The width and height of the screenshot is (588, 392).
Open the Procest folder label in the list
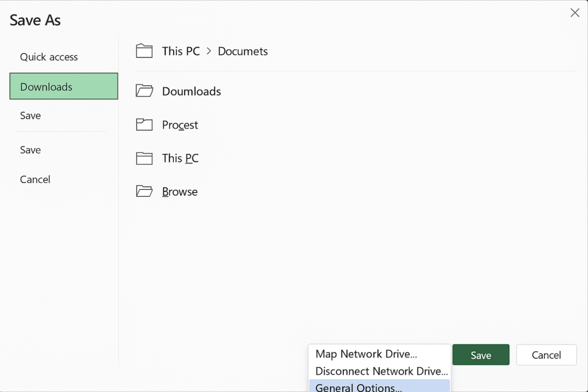click(180, 125)
